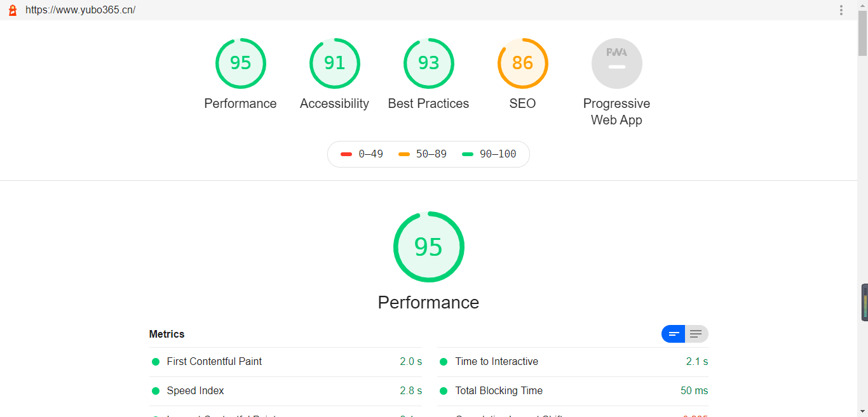Click the 50 ms Total Blocking Time value
This screenshot has width=868, height=417.
point(694,391)
